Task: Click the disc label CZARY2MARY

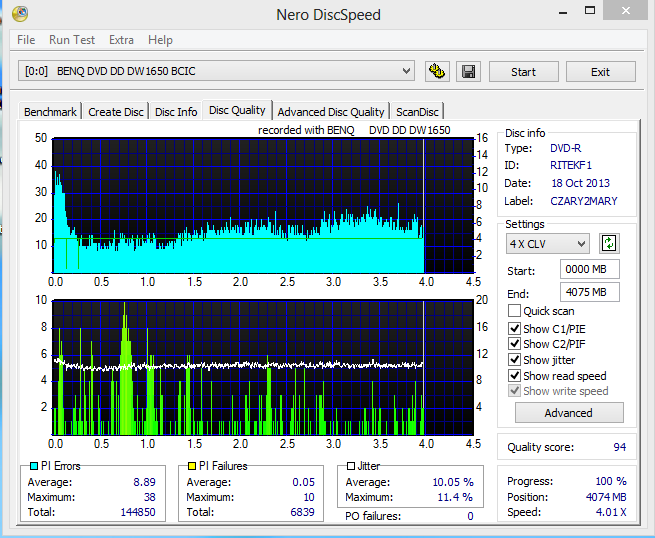Action: [x=584, y=201]
